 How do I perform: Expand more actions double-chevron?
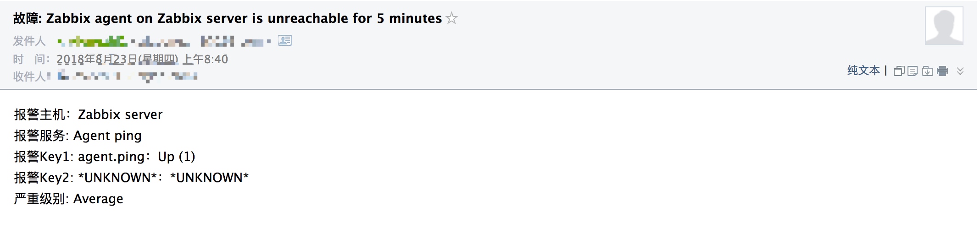[960, 71]
